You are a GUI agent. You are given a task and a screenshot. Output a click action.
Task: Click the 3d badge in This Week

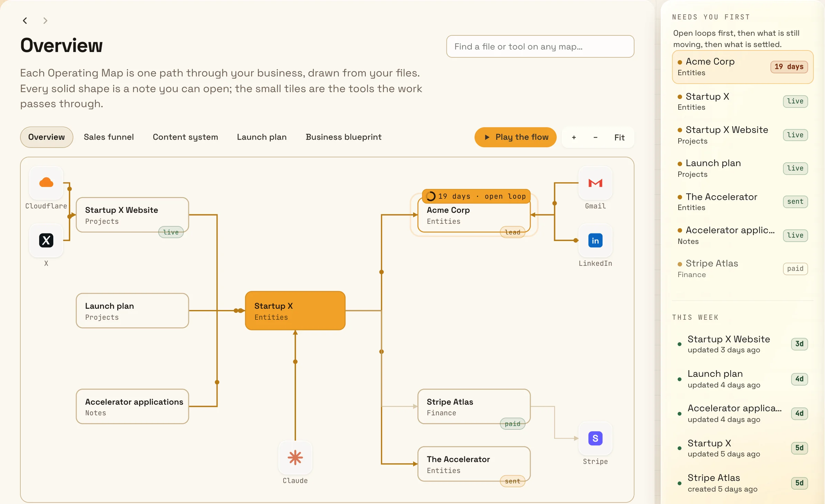click(x=799, y=344)
